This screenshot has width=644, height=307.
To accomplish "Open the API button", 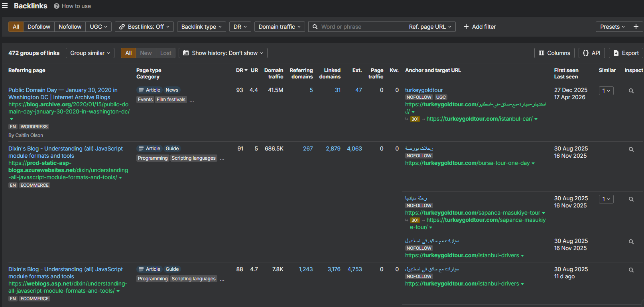I will point(592,53).
